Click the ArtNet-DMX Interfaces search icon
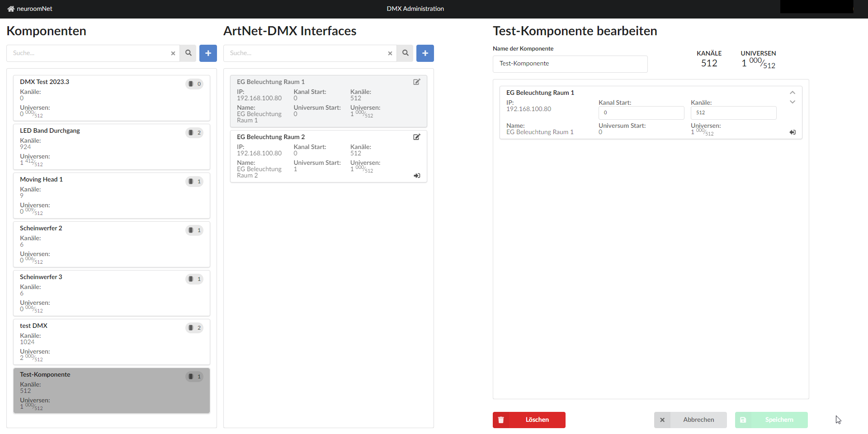The width and height of the screenshot is (868, 434). point(406,53)
